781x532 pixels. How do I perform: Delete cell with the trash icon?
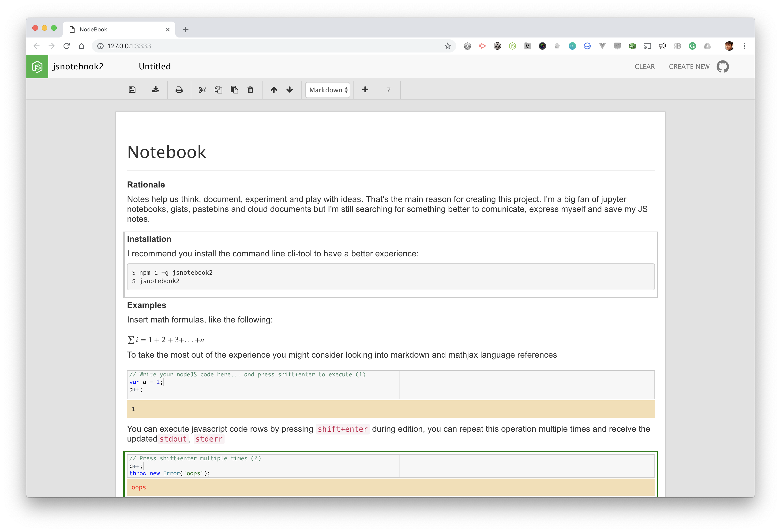click(x=250, y=90)
